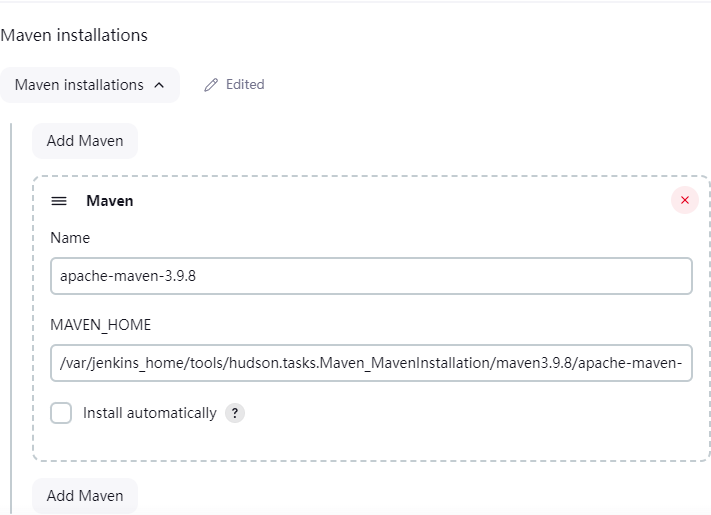Click the Name field label

click(x=70, y=238)
